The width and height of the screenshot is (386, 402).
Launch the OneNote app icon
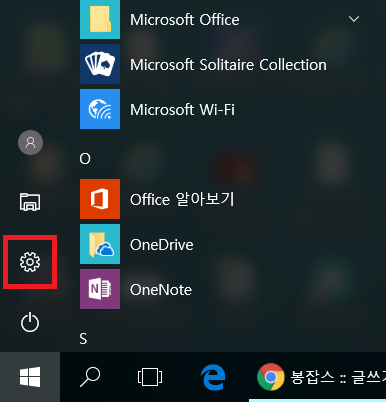pos(100,289)
